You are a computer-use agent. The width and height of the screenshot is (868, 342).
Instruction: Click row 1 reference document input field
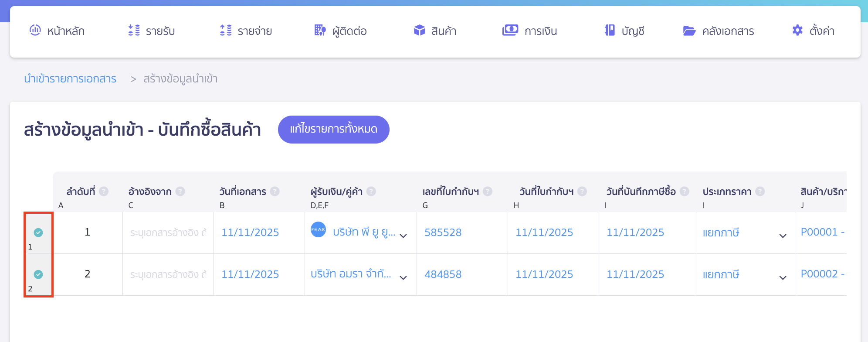168,233
